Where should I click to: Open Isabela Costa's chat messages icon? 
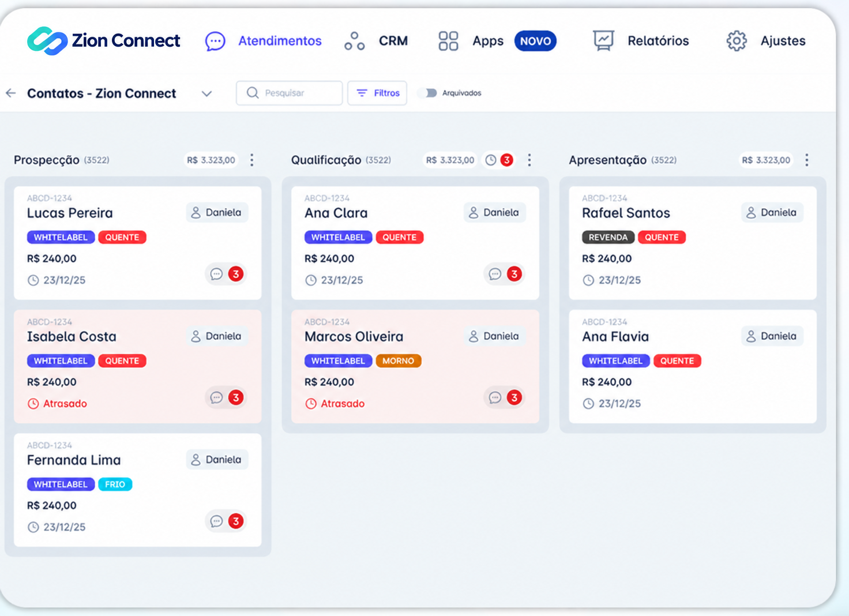click(x=216, y=397)
